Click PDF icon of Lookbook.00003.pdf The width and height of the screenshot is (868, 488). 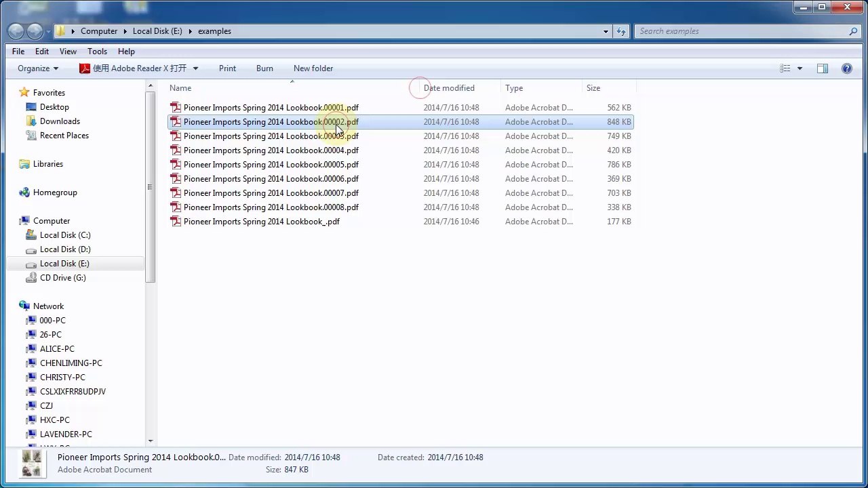coord(176,136)
